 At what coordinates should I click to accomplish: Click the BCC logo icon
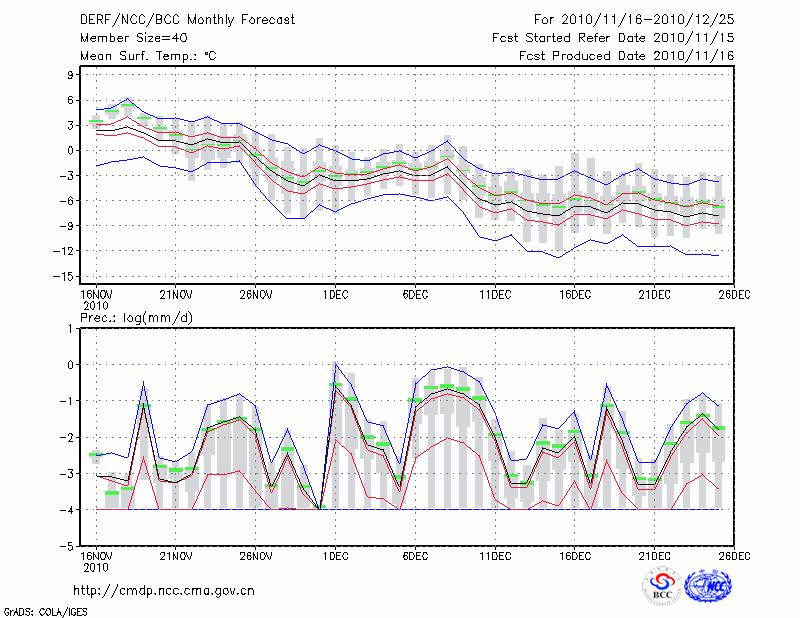click(x=662, y=588)
